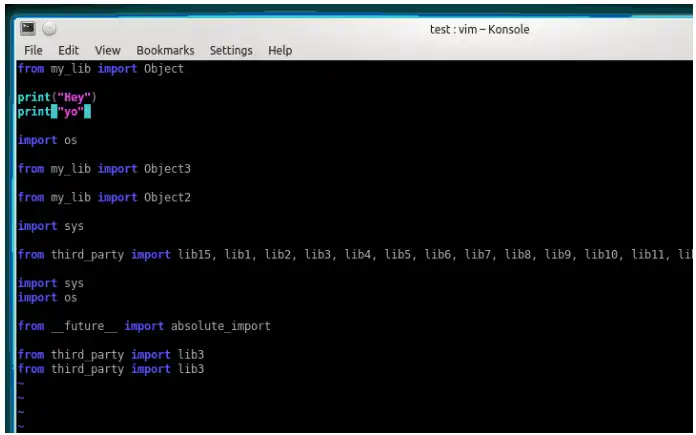
Task: Click on 'Object3' in the import line
Action: click(x=167, y=169)
